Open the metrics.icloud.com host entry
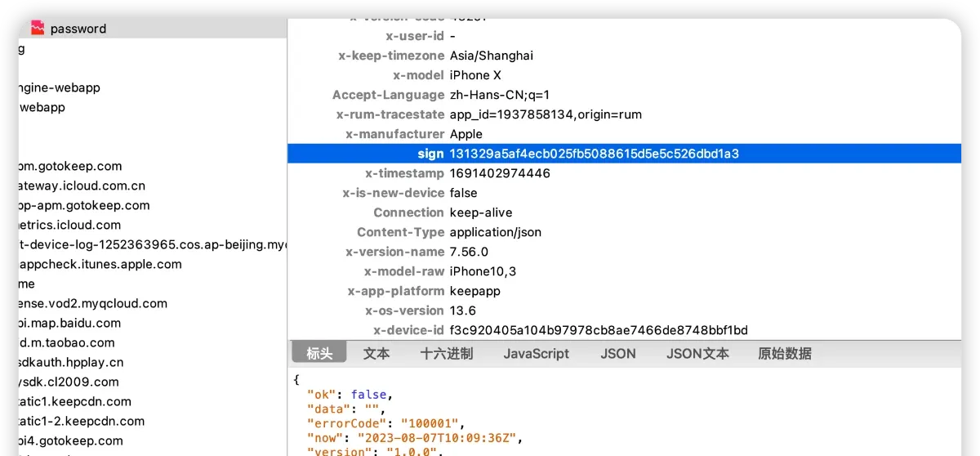 click(x=69, y=225)
